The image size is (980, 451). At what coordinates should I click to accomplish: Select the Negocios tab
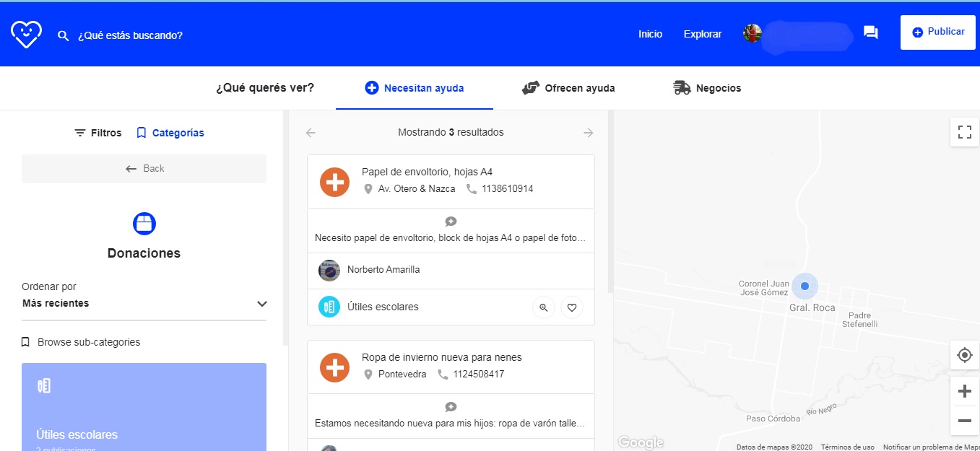click(707, 88)
